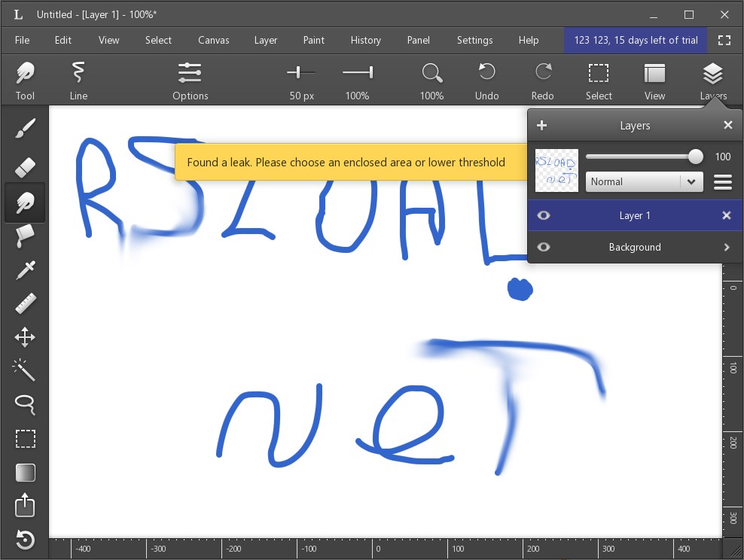The height and width of the screenshot is (560, 744).
Task: Open the Normal blend mode dropdown
Action: pos(644,181)
